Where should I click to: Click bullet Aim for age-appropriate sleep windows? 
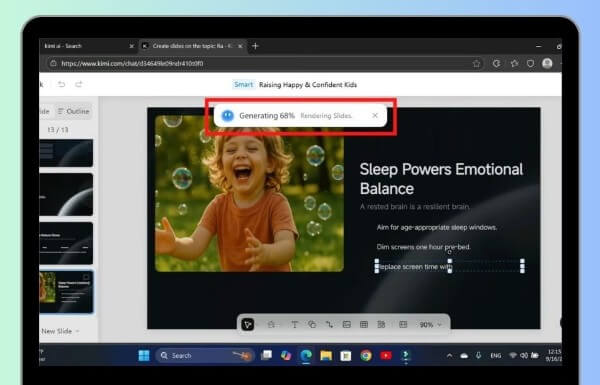click(437, 227)
